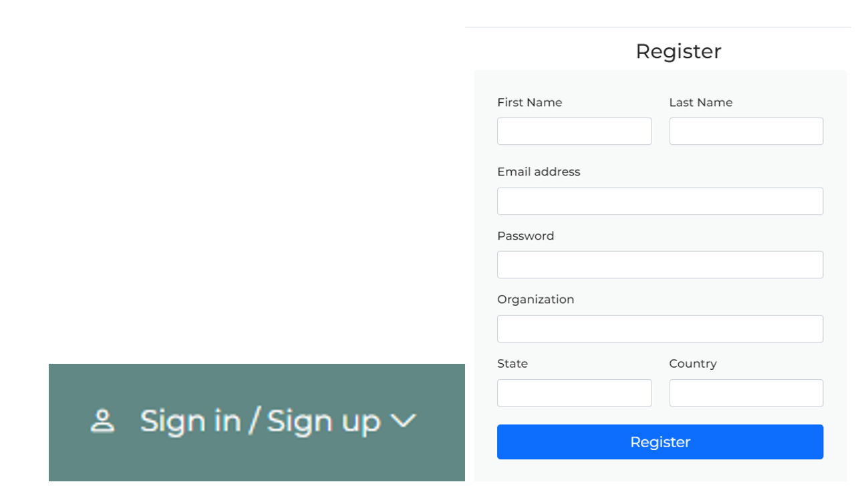The image size is (868, 498).
Task: Click the user profile icon
Action: tap(102, 422)
